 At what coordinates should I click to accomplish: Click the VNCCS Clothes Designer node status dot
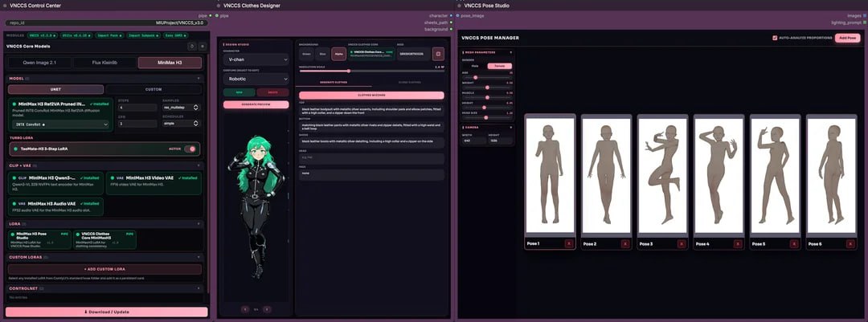click(x=219, y=6)
